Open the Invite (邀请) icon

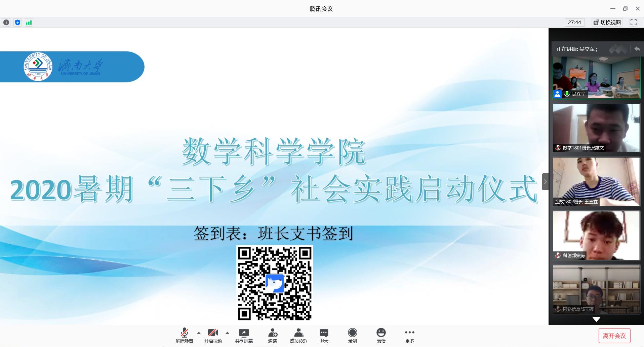pos(272,336)
